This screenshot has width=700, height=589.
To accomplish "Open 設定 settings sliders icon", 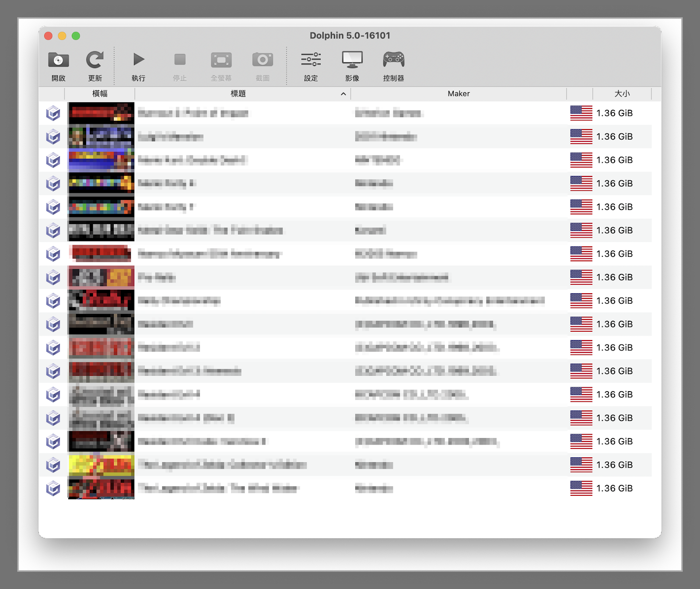I will [x=311, y=59].
